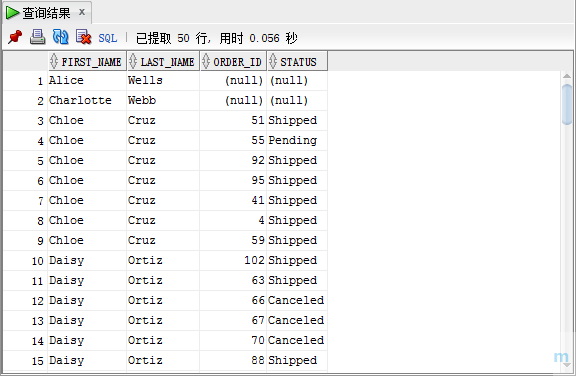
Task: Click scrollbar up arrow
Action: pos(567,76)
